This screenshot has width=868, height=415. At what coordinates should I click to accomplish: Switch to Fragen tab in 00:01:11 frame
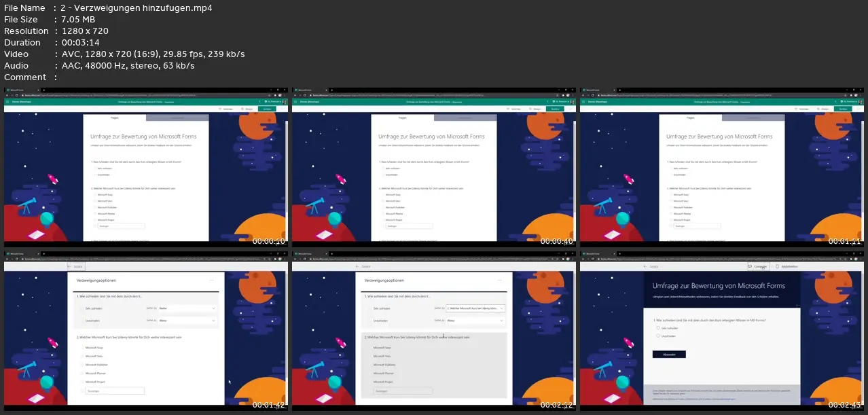[691, 118]
